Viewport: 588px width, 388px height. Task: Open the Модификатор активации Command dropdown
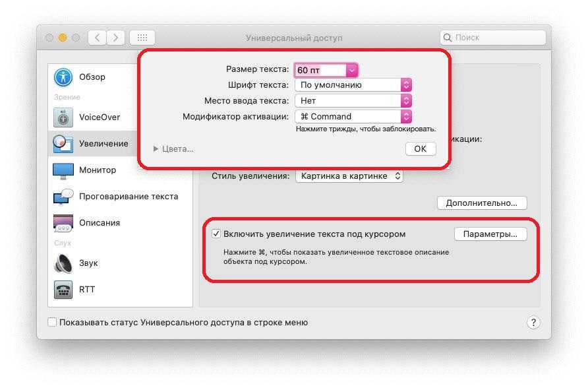click(353, 117)
